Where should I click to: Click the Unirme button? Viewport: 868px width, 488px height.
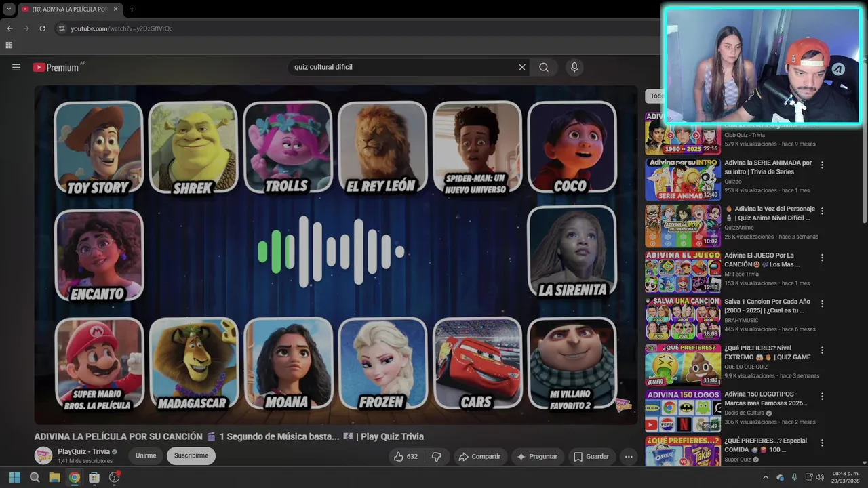coord(146,456)
